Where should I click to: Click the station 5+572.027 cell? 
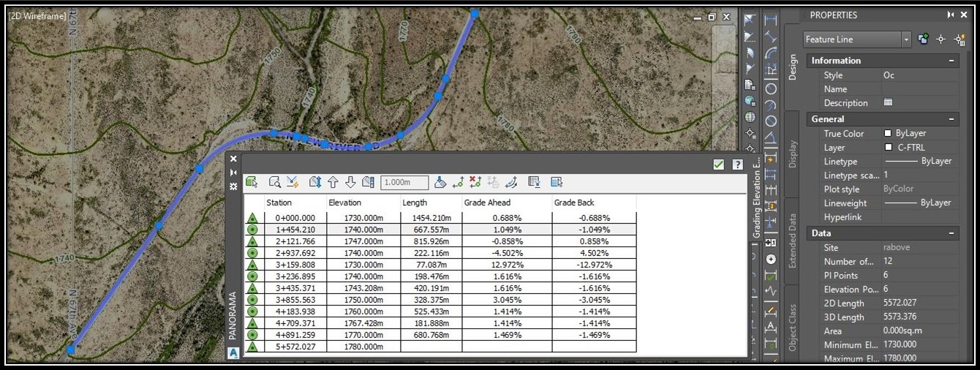coord(295,347)
